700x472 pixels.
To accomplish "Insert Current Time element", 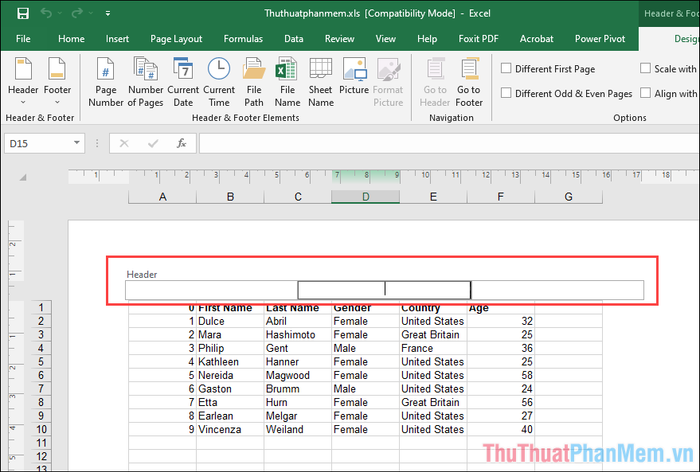I will point(220,81).
